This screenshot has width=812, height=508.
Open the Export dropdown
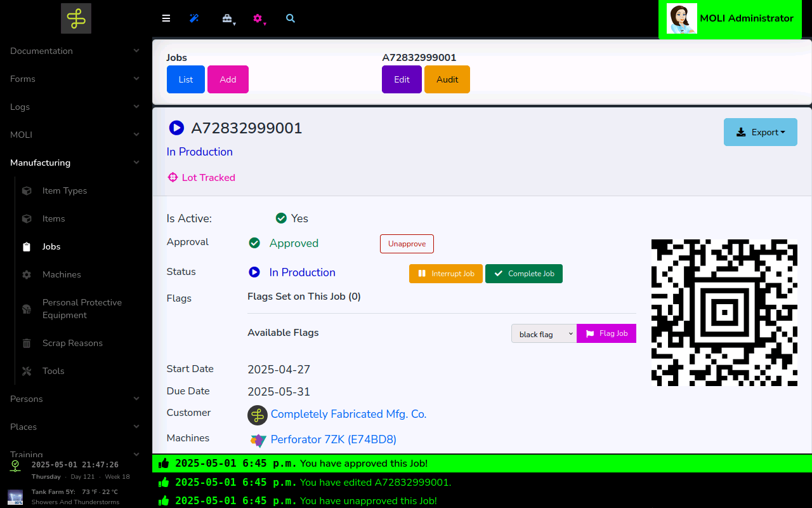(x=760, y=132)
